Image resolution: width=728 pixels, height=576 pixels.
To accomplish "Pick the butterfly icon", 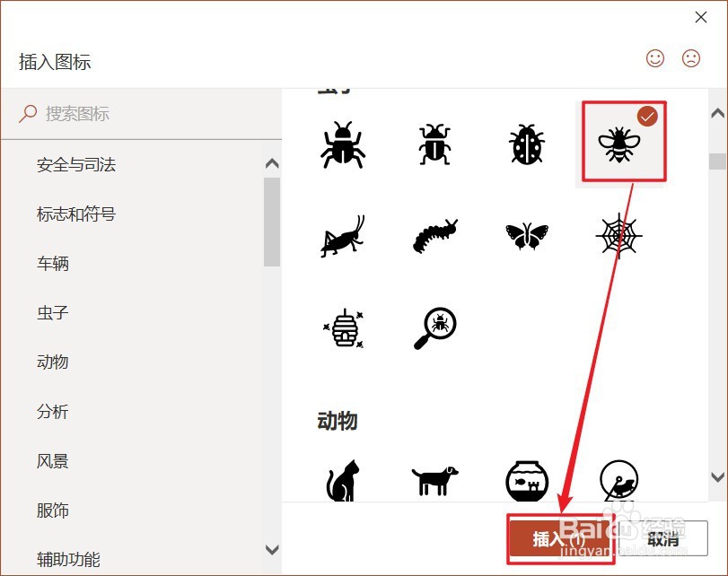I will pyautogui.click(x=527, y=236).
